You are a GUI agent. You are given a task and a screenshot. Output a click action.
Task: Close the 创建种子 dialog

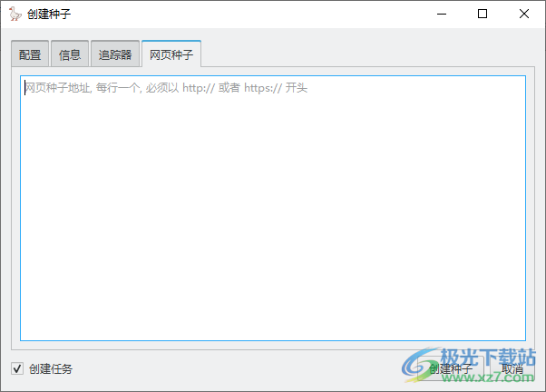tap(523, 14)
